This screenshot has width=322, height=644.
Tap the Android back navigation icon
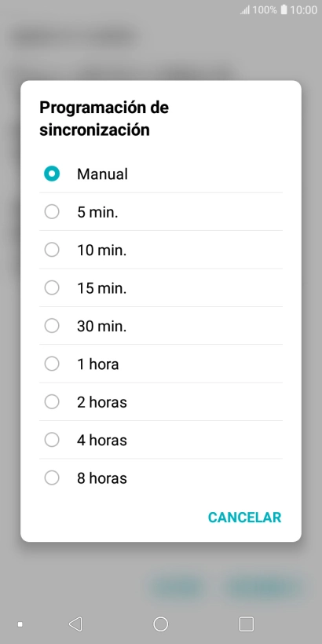(75, 624)
